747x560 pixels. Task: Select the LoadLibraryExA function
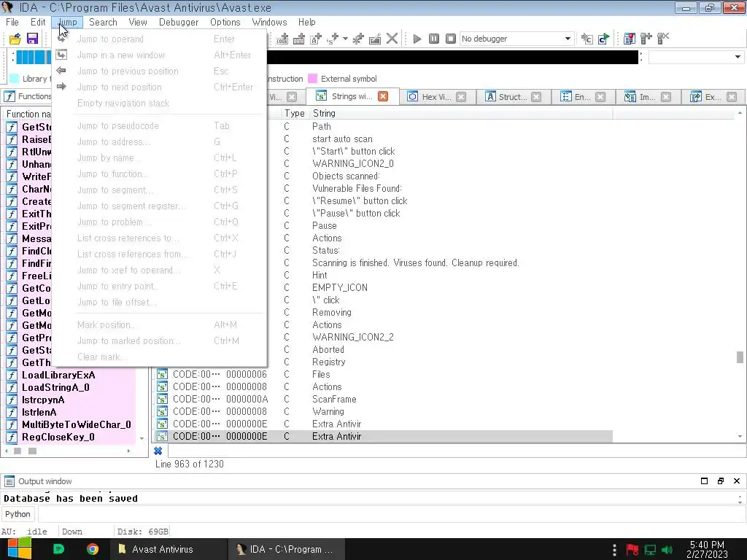pyautogui.click(x=58, y=375)
